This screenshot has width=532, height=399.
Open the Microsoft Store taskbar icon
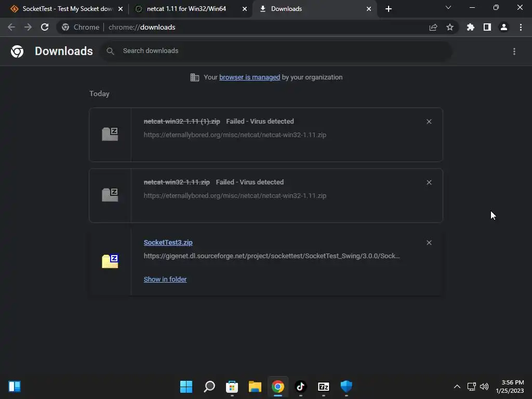point(232,387)
